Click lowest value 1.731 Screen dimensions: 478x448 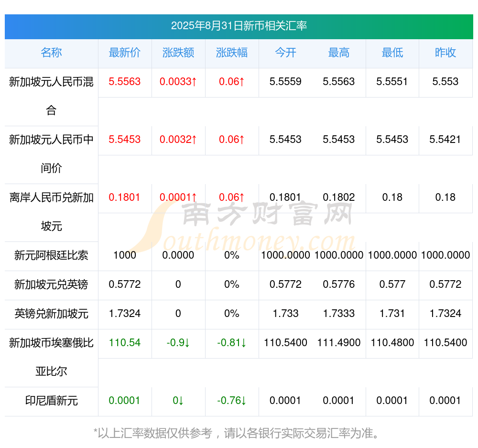(x=392, y=314)
